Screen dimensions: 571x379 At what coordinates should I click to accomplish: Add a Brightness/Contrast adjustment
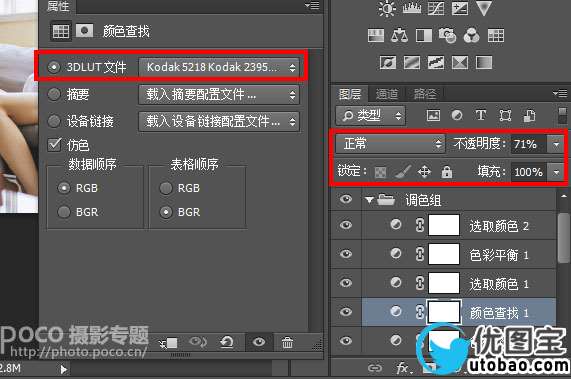tap(387, 8)
